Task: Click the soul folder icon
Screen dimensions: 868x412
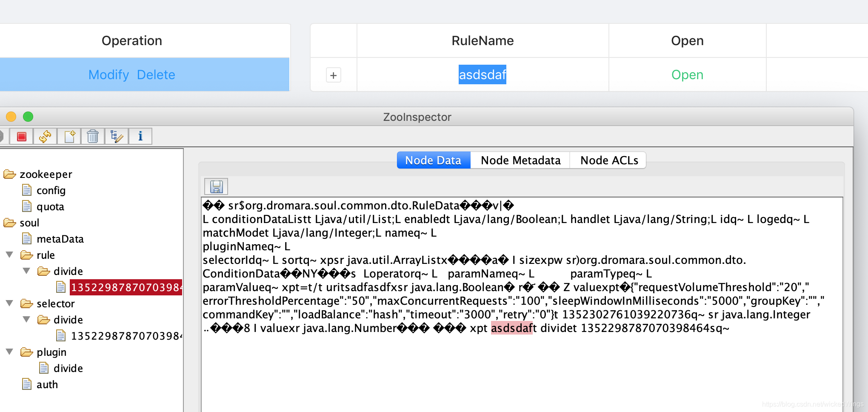Action: pyautogui.click(x=9, y=223)
